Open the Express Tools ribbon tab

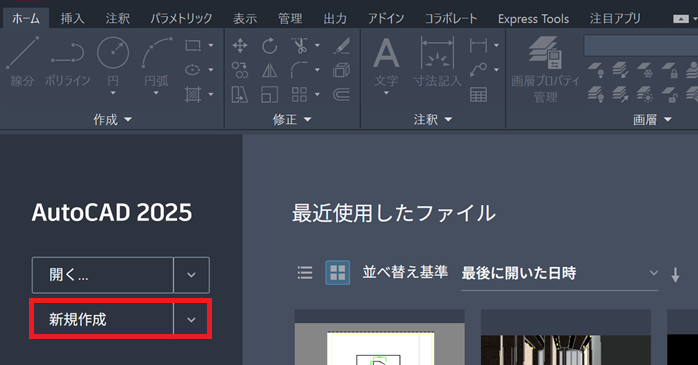click(x=533, y=19)
